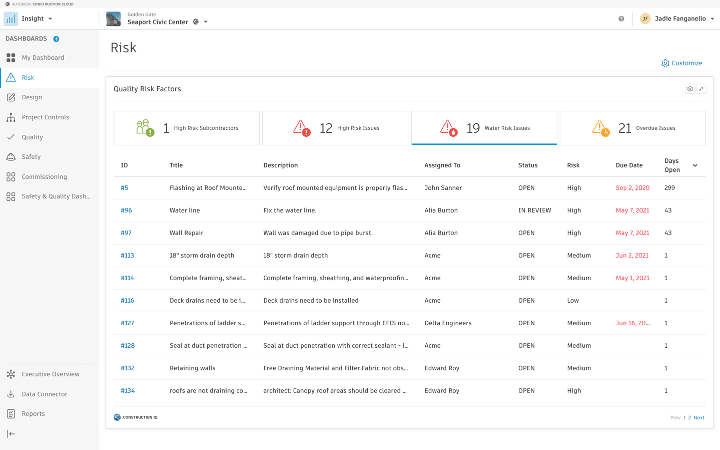720x450 pixels.
Task: Switch to High Risk Issues tab
Action: [336, 128]
